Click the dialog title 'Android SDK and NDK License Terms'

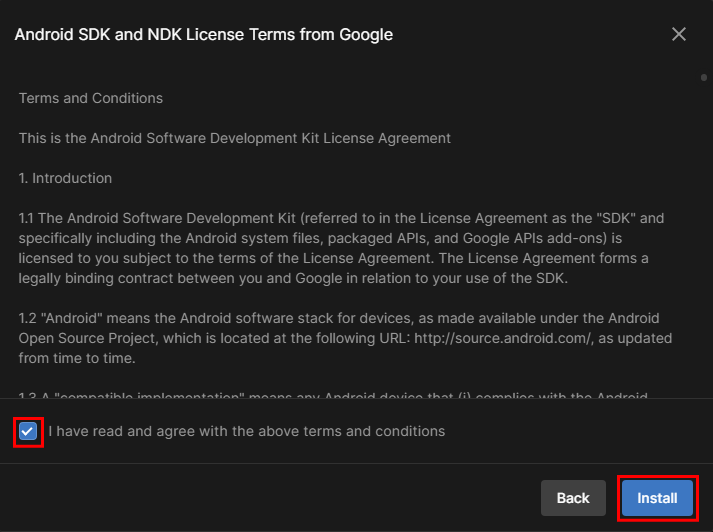click(x=204, y=35)
